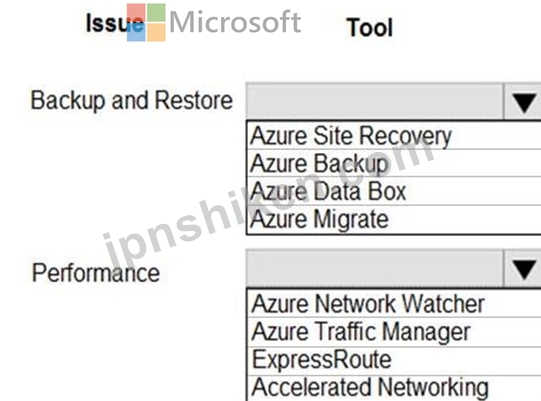Click the Microsoft wordmark text
Viewport: 541px width, 401px height.
pyautogui.click(x=235, y=22)
